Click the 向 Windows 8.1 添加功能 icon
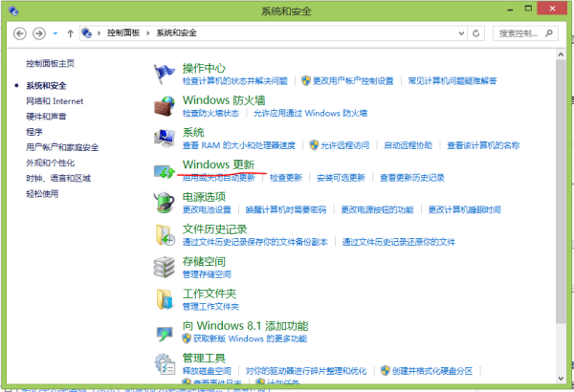574x392 pixels. tap(165, 332)
